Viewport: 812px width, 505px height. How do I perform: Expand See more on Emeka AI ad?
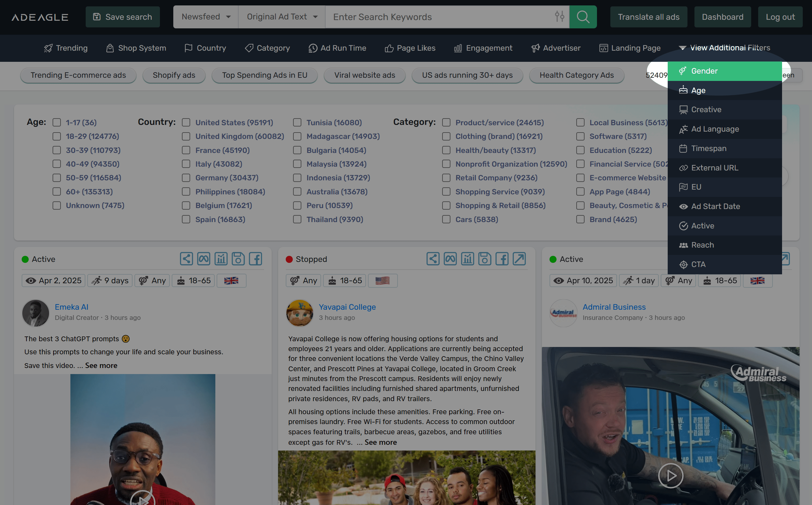(101, 365)
